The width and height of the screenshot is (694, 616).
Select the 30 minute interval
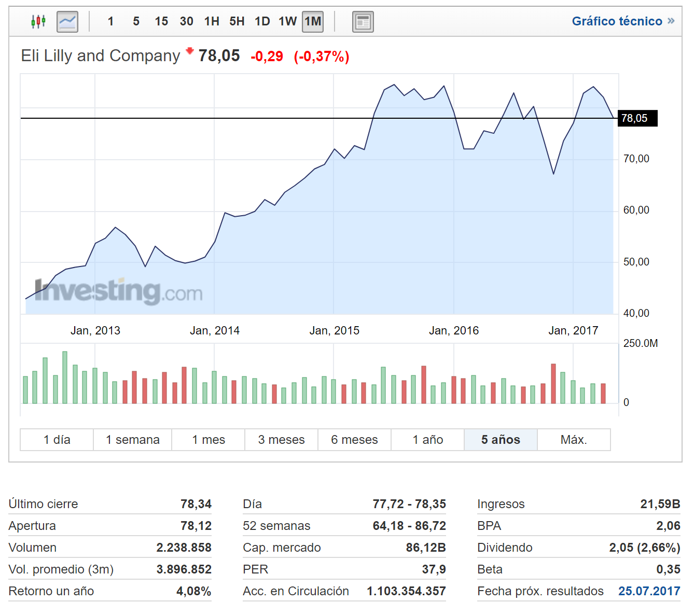click(x=186, y=21)
